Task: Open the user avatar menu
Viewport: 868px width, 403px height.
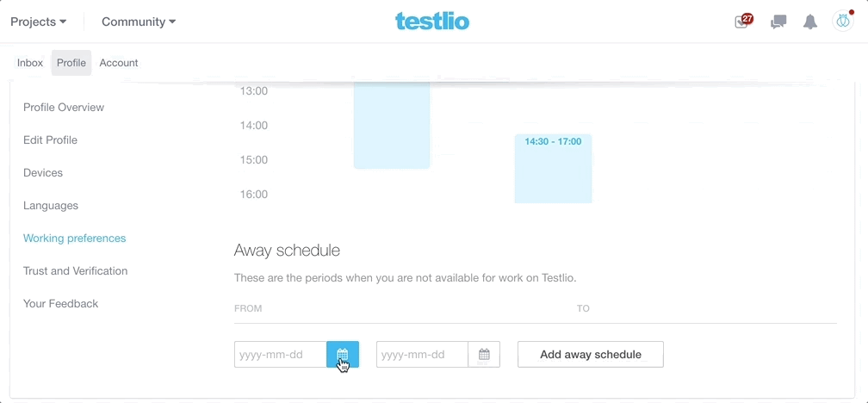Action: 843,22
